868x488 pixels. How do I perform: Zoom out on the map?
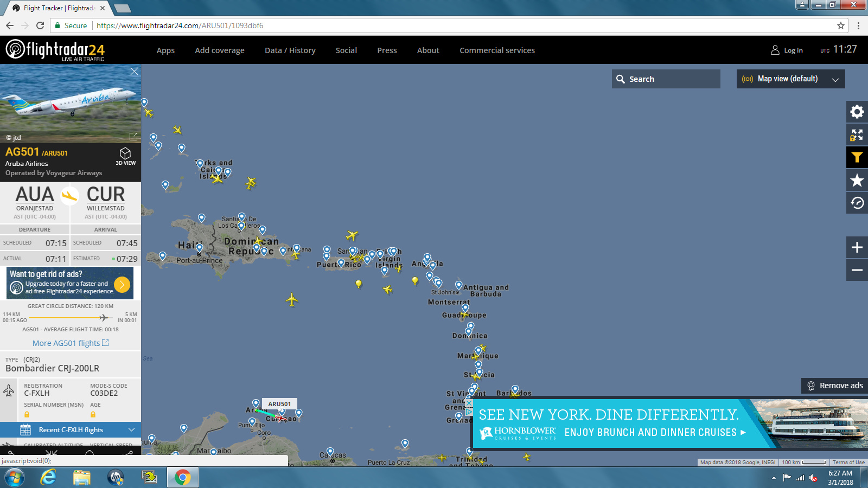[857, 270]
